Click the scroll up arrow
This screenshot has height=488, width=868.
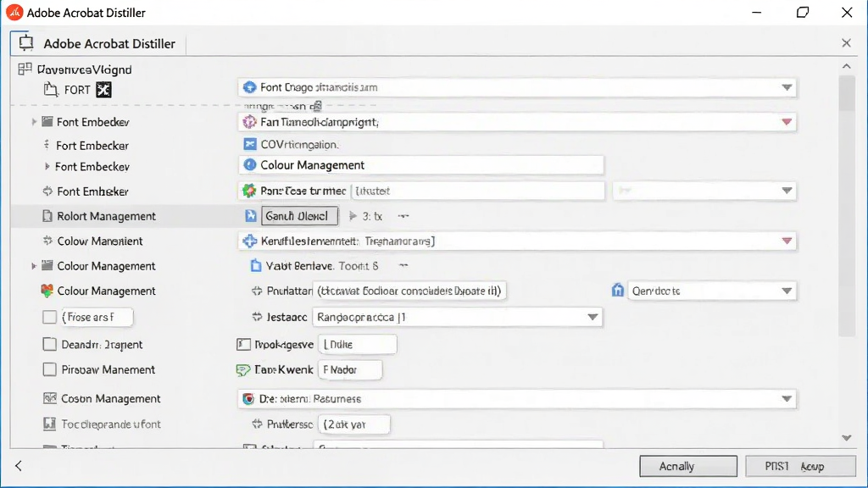coord(847,66)
